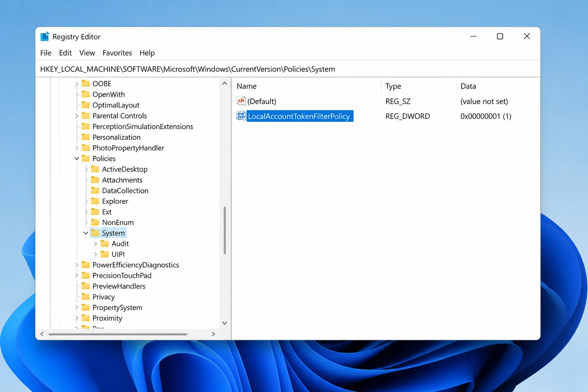Click the REG_SZ type cell

tap(398, 101)
